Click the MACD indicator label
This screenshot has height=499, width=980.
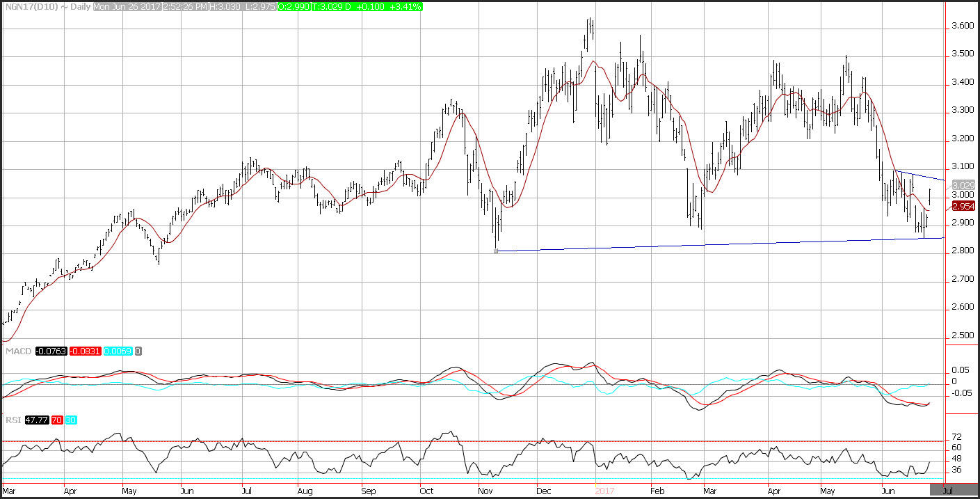[17, 351]
